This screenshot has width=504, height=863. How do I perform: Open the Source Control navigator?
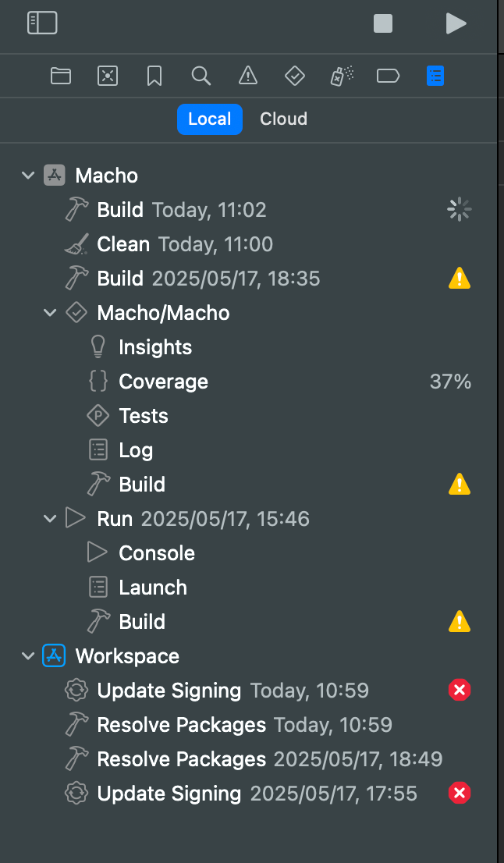pyautogui.click(x=108, y=76)
